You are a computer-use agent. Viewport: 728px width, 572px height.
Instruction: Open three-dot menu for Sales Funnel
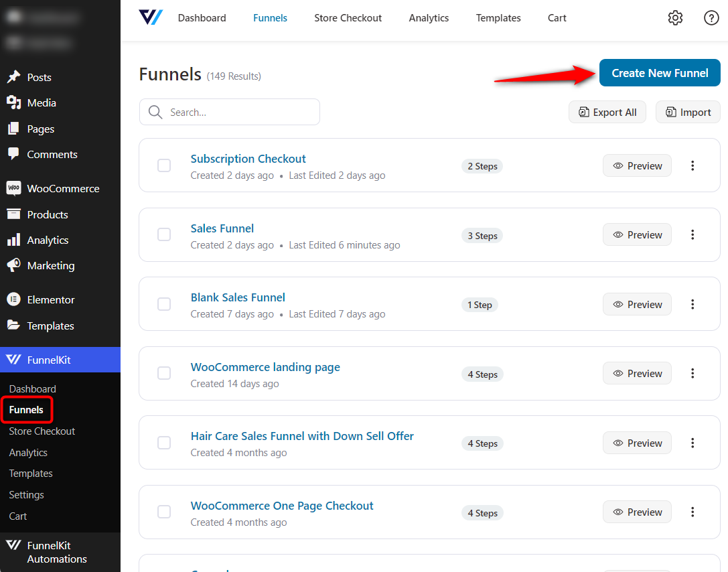pos(693,235)
